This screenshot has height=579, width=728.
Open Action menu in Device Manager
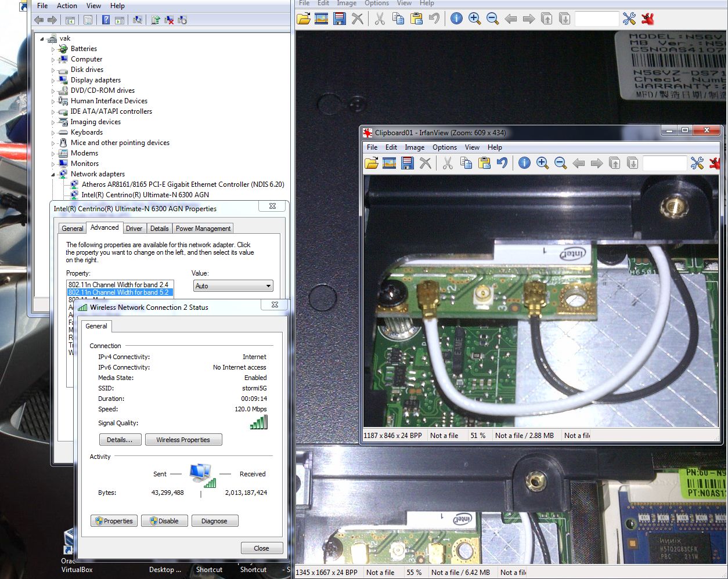coord(67,6)
